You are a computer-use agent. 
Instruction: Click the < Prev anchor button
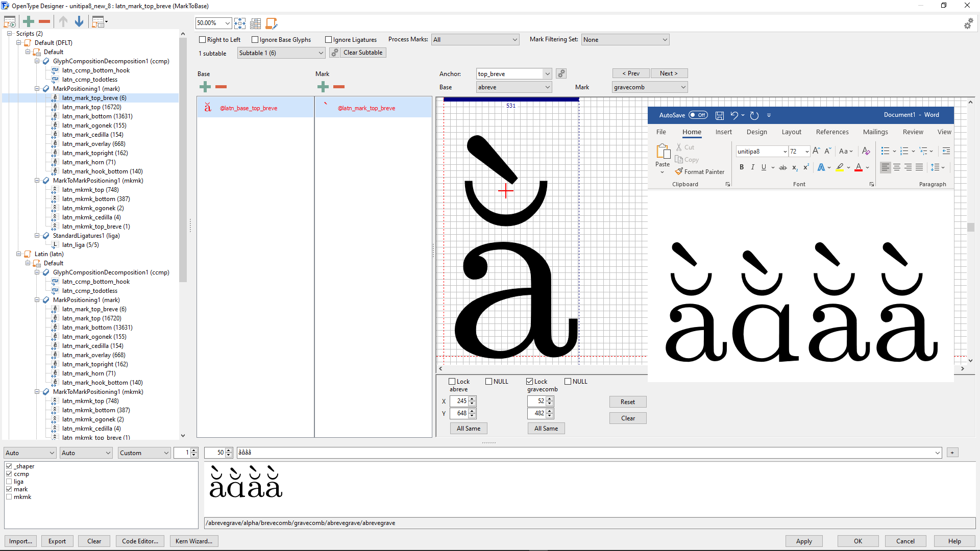(631, 73)
